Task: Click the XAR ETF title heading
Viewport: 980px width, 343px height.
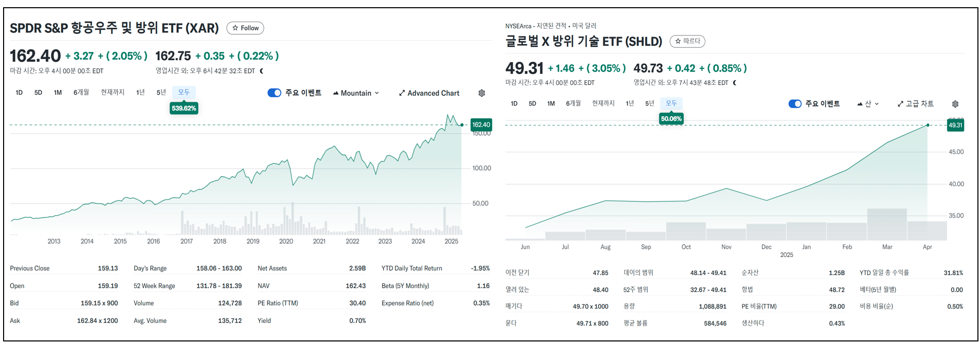Action: [x=114, y=28]
